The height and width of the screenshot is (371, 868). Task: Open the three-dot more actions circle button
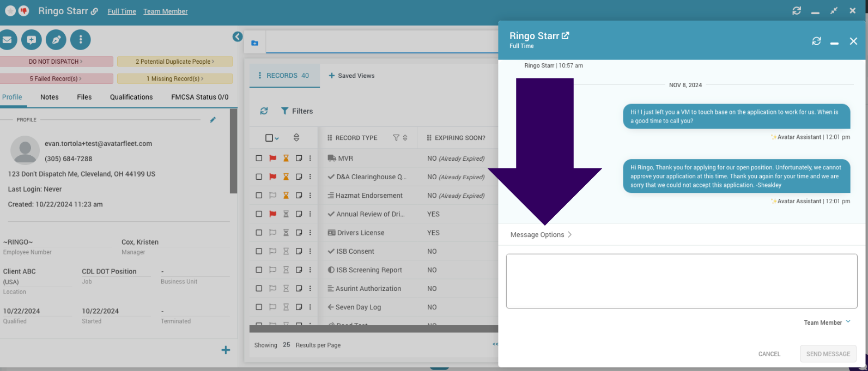click(81, 40)
